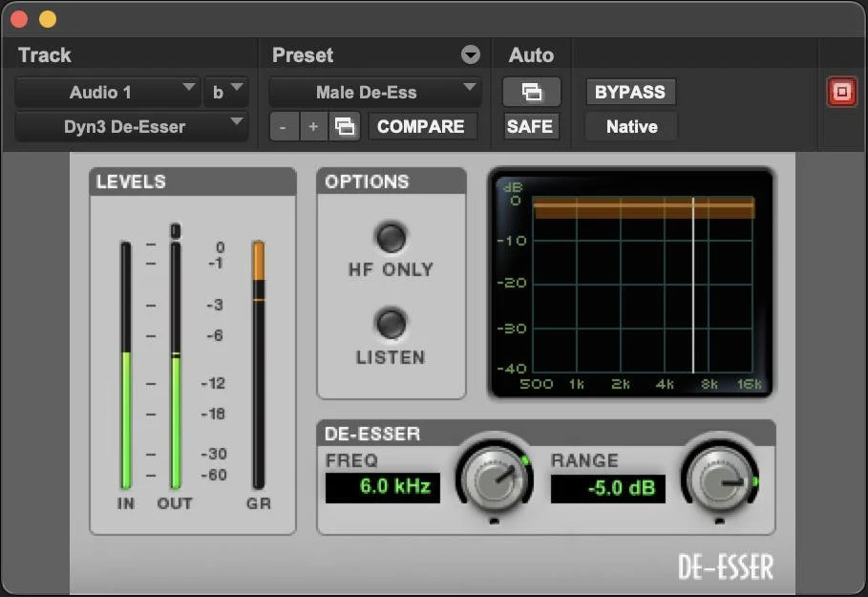
Task: Click the Auto header label
Action: (532, 54)
